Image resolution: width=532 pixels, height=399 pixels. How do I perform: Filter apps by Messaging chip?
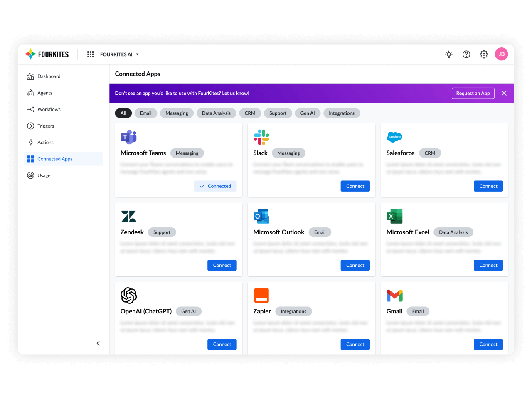177,113
